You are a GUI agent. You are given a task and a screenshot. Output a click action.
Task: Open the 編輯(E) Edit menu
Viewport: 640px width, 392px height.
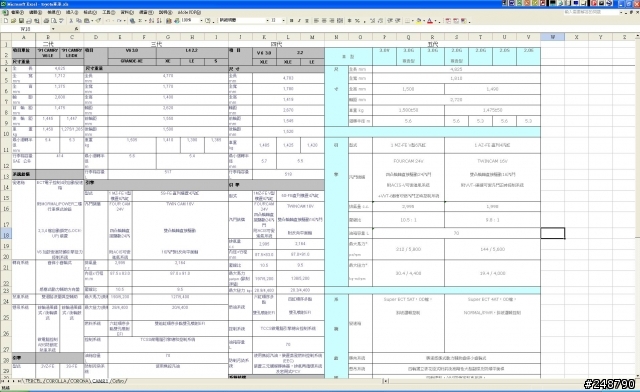tap(36, 12)
